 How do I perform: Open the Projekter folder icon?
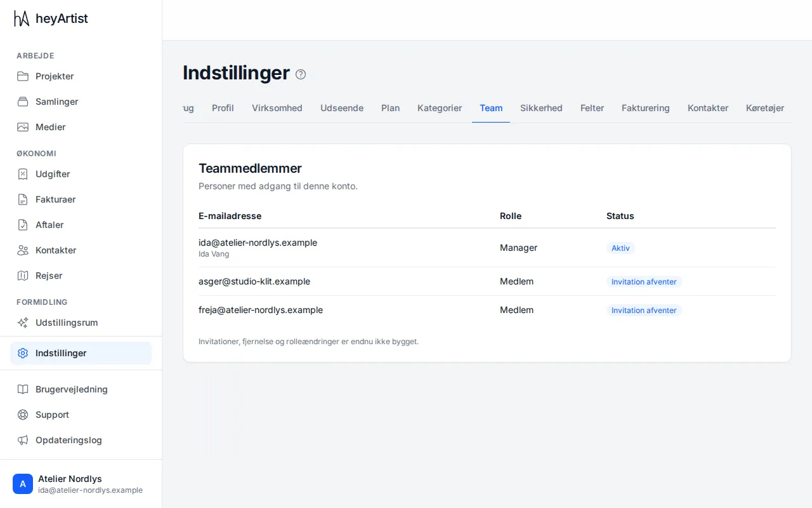coord(23,76)
